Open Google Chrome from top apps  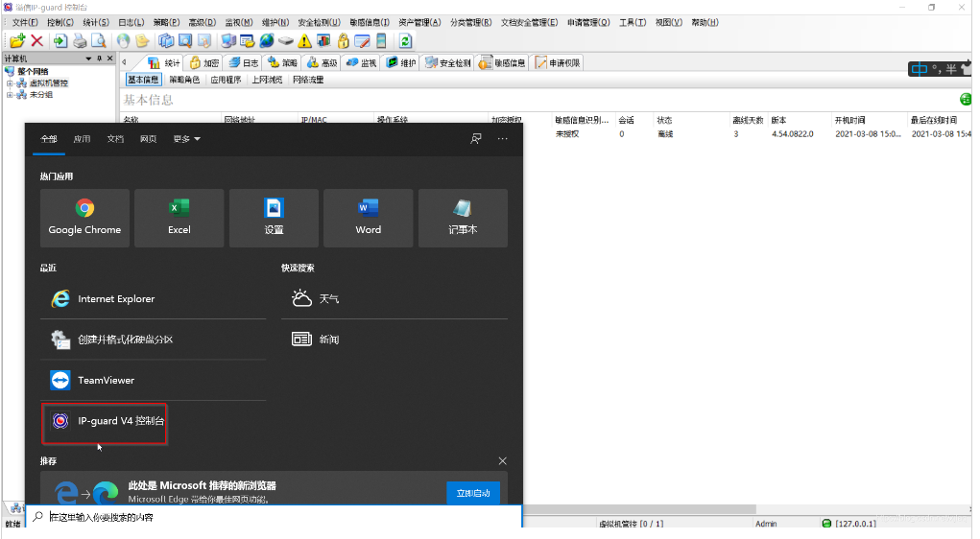pos(85,218)
